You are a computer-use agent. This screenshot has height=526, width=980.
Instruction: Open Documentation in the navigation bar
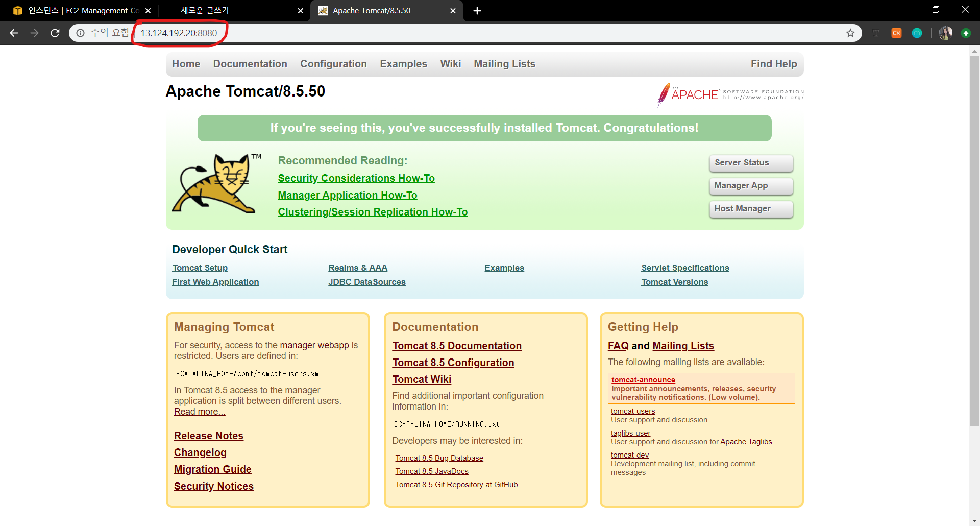coord(250,64)
